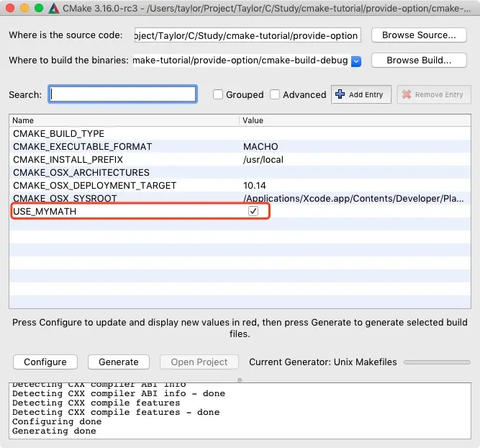Toggle the USE_MYMATH checkbox

(253, 211)
